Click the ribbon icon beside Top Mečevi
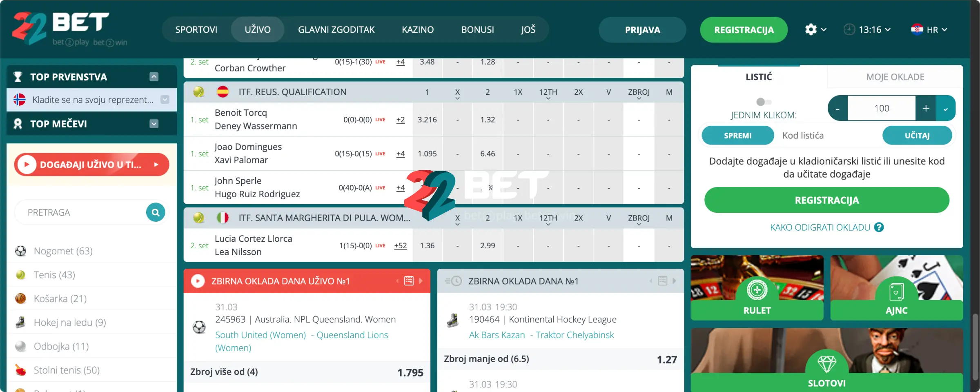 point(18,124)
